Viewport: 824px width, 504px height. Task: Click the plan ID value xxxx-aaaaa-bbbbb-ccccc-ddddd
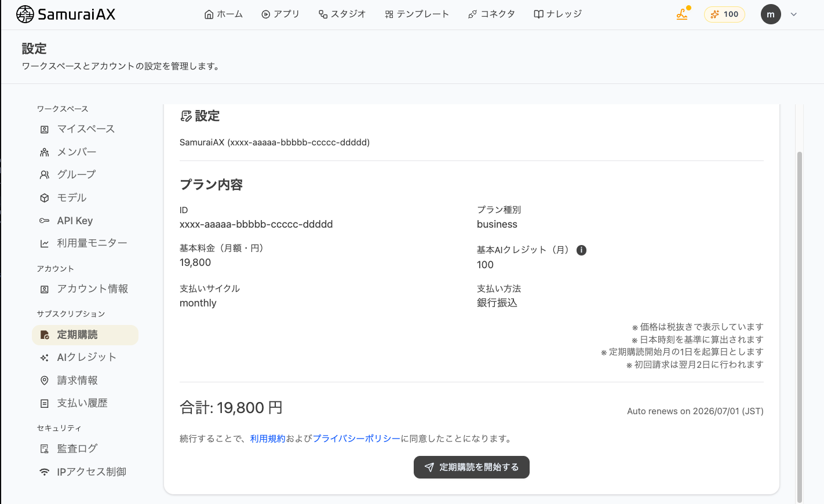point(256,224)
